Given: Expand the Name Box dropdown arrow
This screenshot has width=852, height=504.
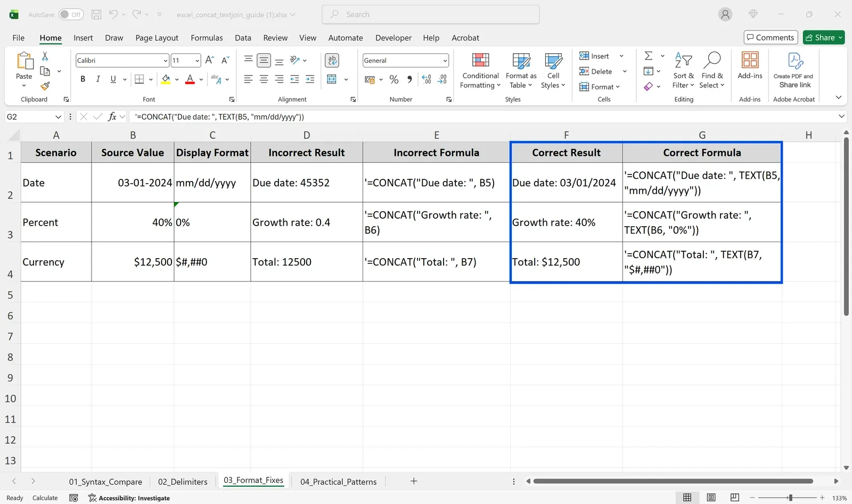Looking at the screenshot, I should pyautogui.click(x=58, y=117).
